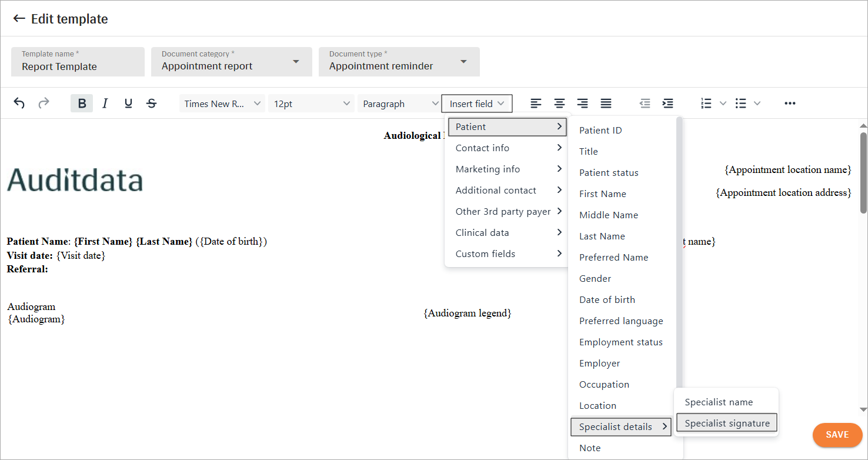Select Specialist signature from submenu
The image size is (868, 460).
pos(727,424)
